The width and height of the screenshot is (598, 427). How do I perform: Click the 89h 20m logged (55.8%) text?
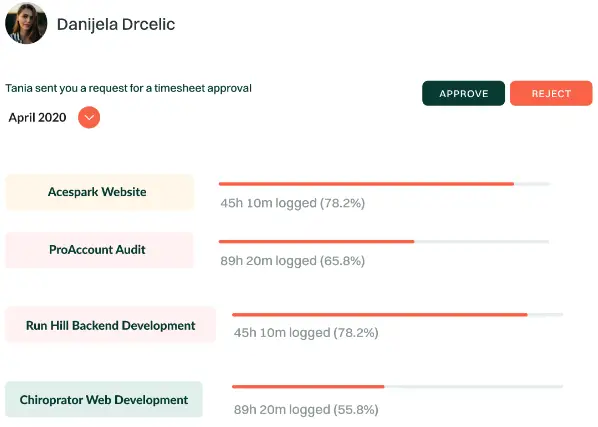[x=306, y=409]
